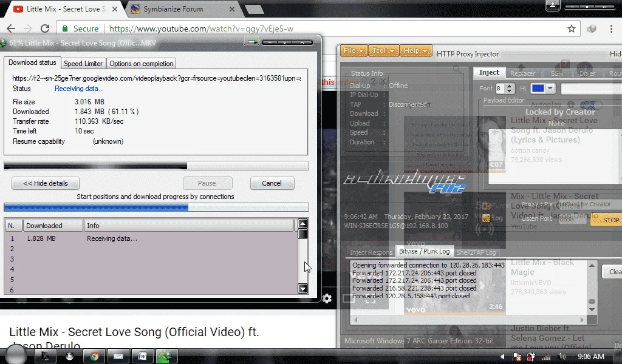Click the Info column header
This screenshot has height=364, width=622.
pyautogui.click(x=188, y=225)
